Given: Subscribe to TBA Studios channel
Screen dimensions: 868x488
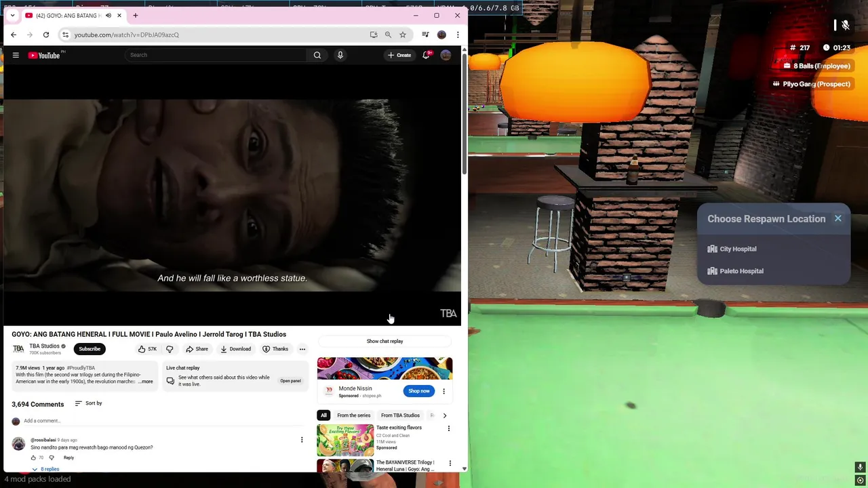Looking at the screenshot, I should coord(90,349).
